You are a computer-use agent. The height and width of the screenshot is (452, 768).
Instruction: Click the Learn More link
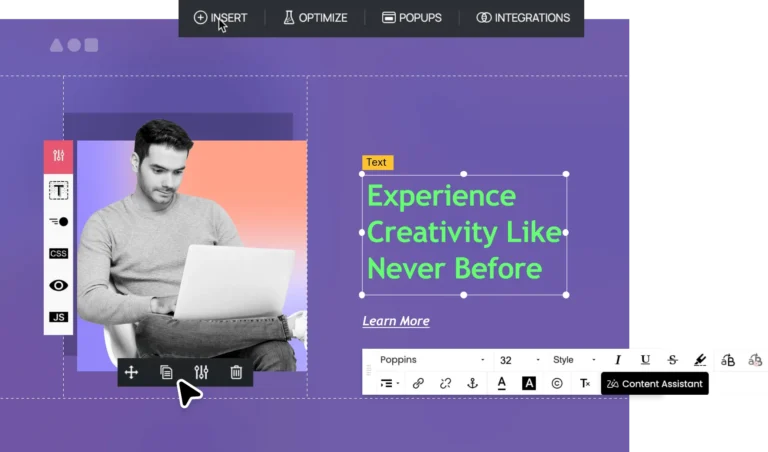[396, 321]
